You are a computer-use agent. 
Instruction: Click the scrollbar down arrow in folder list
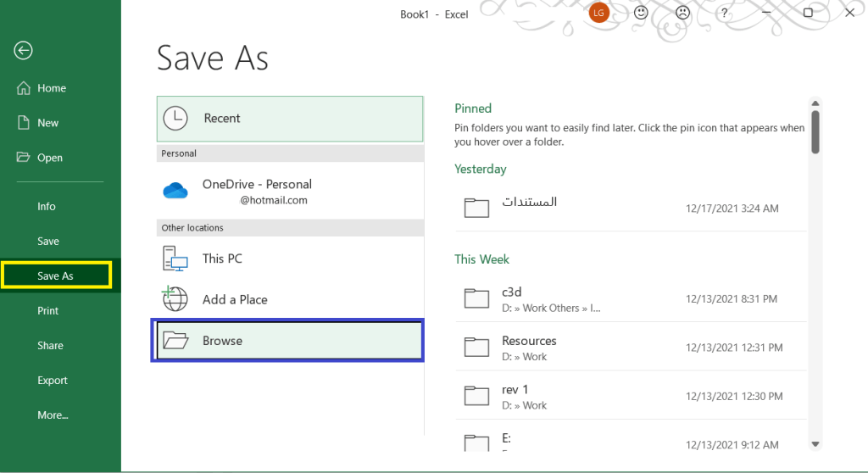click(815, 443)
